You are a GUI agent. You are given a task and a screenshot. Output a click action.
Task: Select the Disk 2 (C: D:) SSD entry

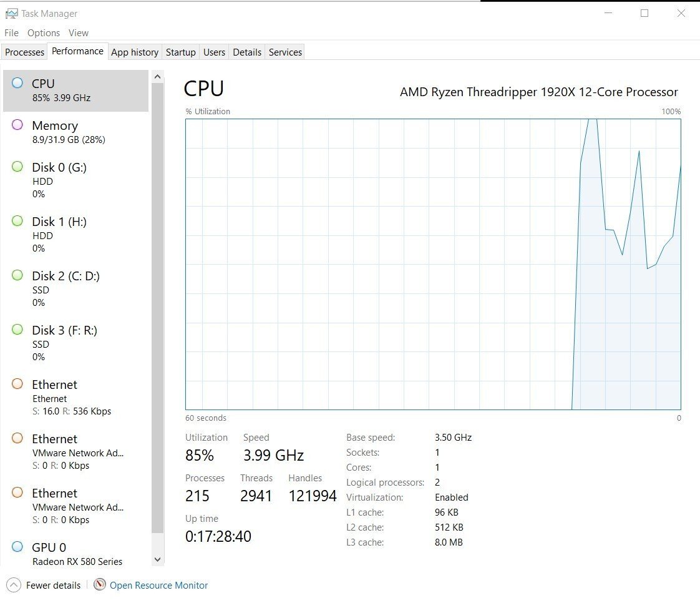pos(76,289)
